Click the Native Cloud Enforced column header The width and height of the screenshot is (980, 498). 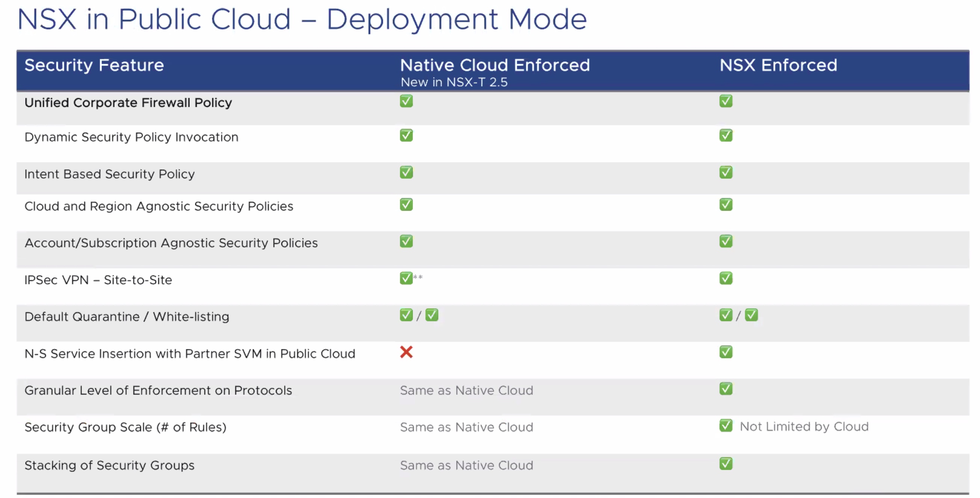click(495, 65)
